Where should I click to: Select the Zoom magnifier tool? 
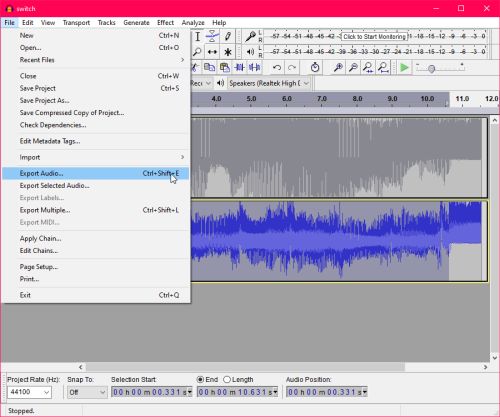(198, 52)
